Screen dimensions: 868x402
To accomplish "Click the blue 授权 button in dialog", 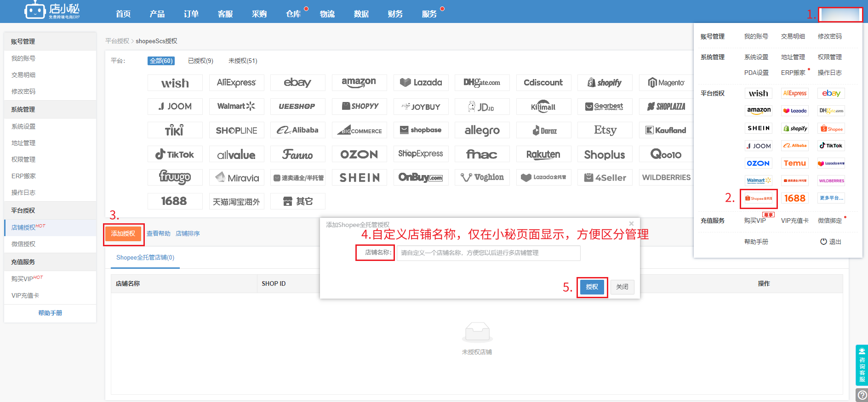I will point(592,287).
